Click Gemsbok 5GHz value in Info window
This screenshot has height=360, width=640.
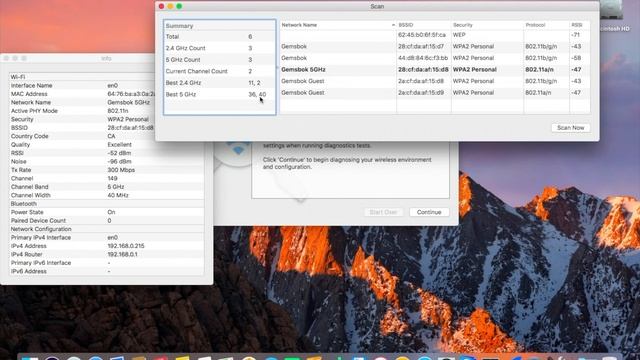point(129,102)
